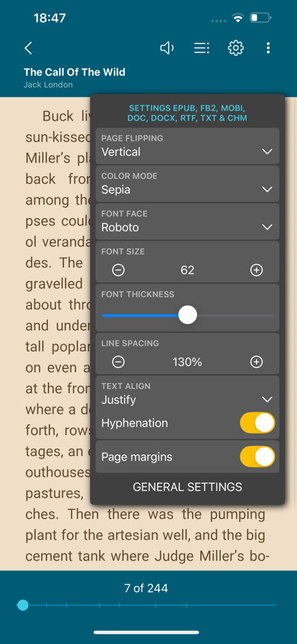Click the settings gear icon
This screenshot has width=297, height=644.
(x=236, y=48)
